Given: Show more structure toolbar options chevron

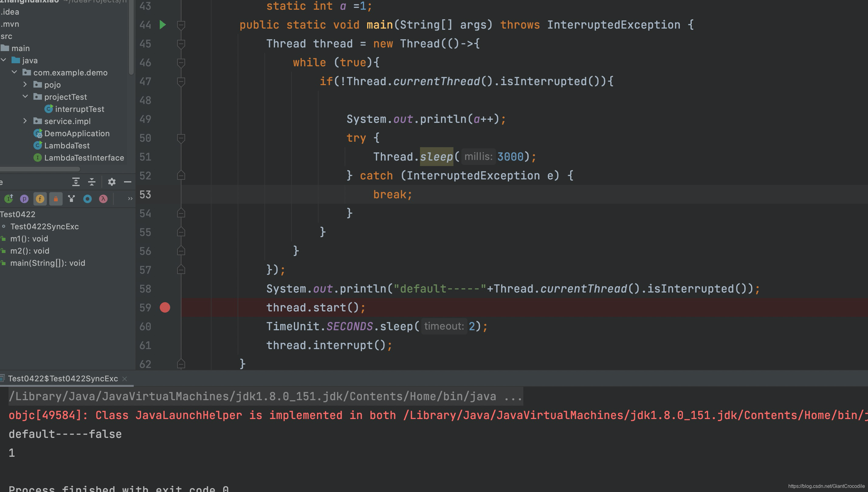Looking at the screenshot, I should coord(130,199).
